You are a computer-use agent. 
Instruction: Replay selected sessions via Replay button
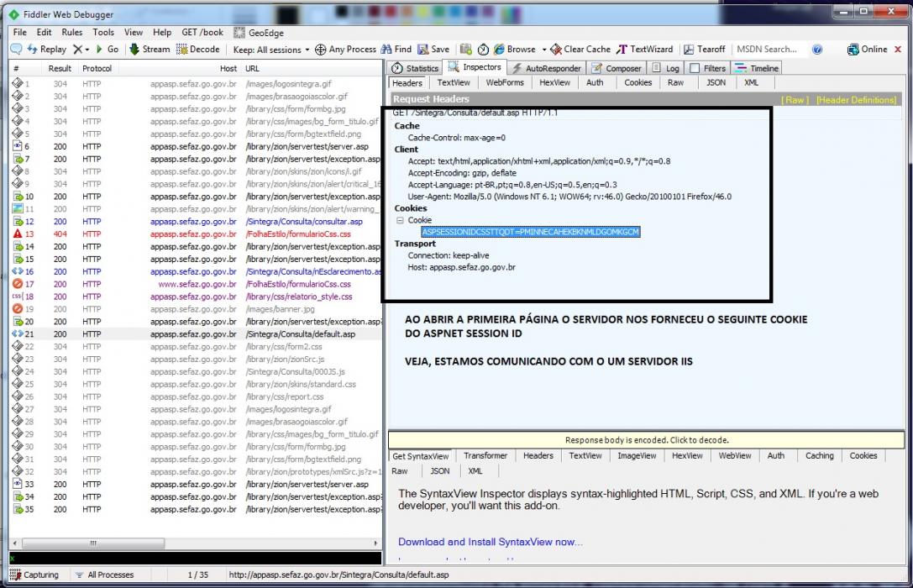tap(46, 50)
